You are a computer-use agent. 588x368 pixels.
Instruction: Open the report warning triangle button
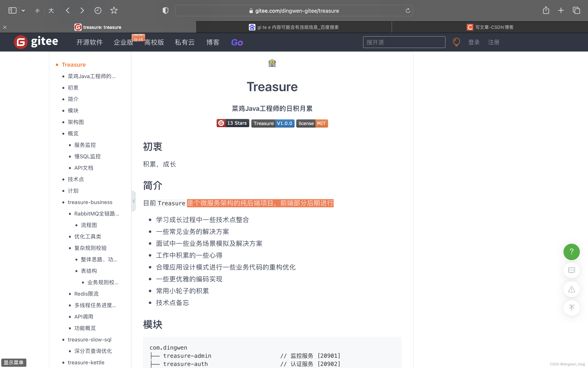click(571, 289)
